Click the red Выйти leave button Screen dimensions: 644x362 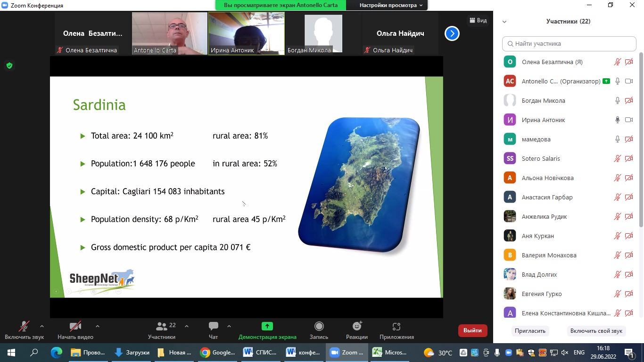472,330
